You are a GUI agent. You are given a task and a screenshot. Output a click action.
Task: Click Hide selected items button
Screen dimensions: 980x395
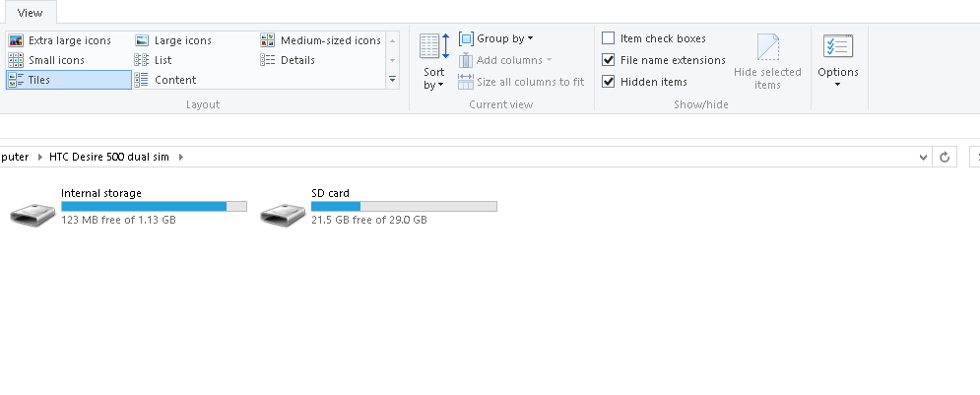pos(767,61)
